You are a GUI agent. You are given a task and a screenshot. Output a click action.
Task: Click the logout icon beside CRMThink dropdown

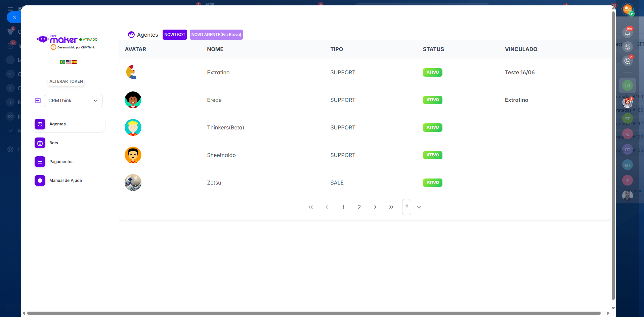[x=38, y=101]
